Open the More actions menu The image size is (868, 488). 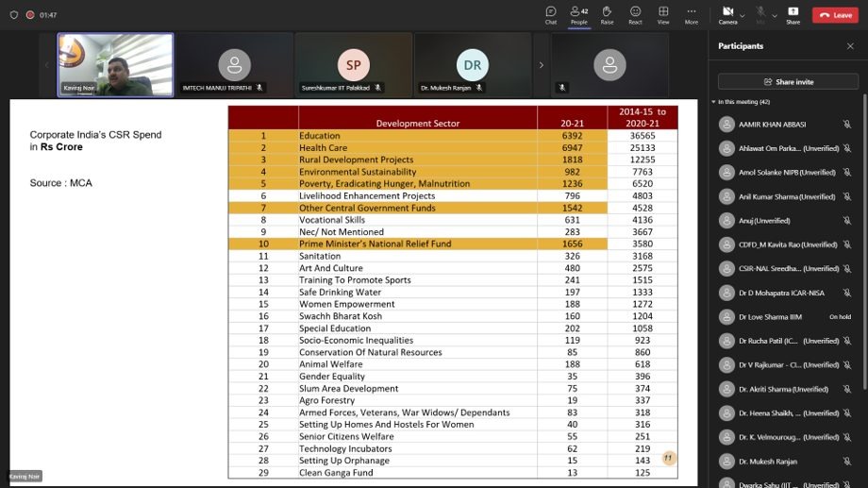tap(692, 15)
